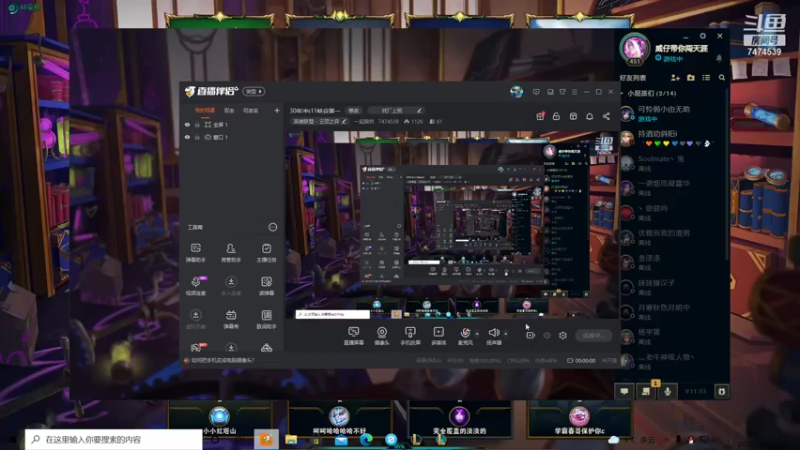This screenshot has width=800, height=450.
Task: Hide the 全屏 1 source layer
Action: [187, 124]
